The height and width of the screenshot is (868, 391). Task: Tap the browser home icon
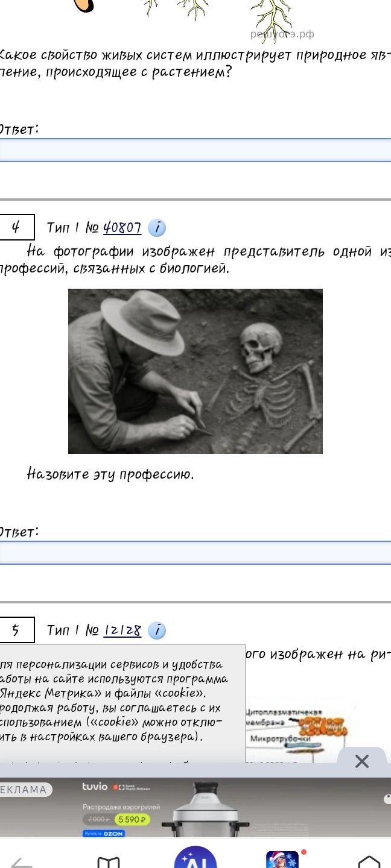click(x=369, y=861)
